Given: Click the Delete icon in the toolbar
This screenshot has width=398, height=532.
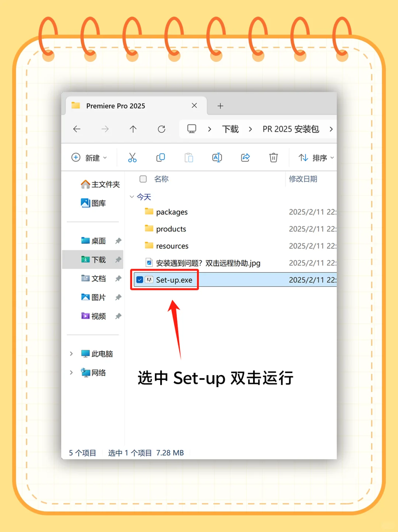Looking at the screenshot, I should coord(273,157).
